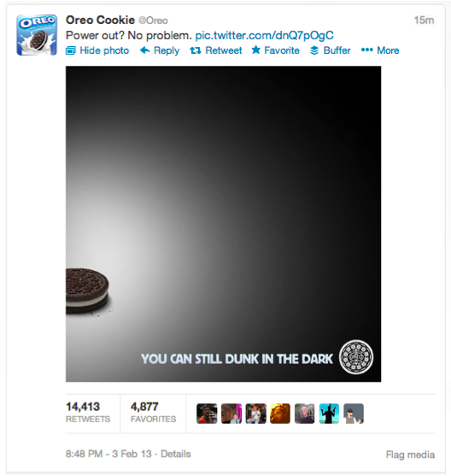Open the pic.twitter.com/dnQ7pOgC link
Screen dimensions: 451x476
[x=264, y=36]
